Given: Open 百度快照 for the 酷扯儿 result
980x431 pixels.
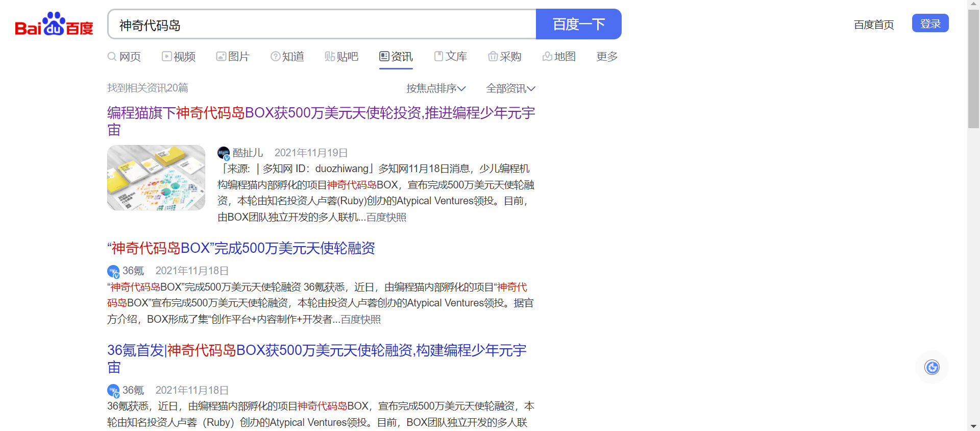Looking at the screenshot, I should pyautogui.click(x=386, y=218).
